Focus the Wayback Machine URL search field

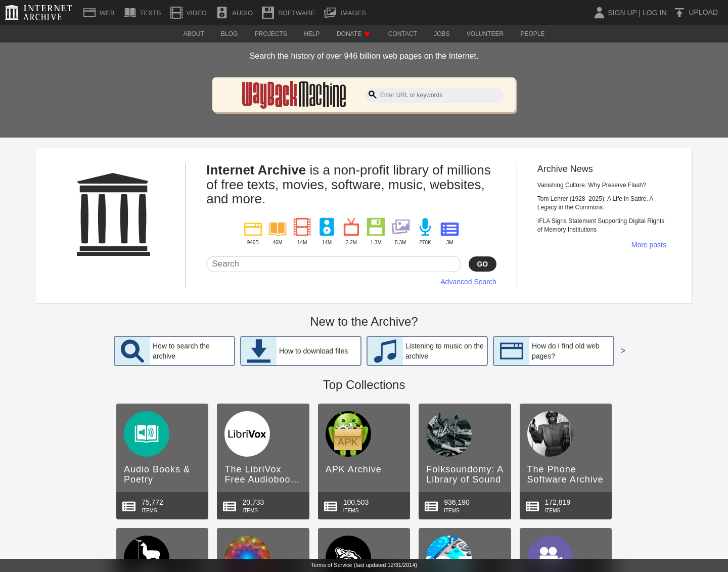(x=434, y=95)
